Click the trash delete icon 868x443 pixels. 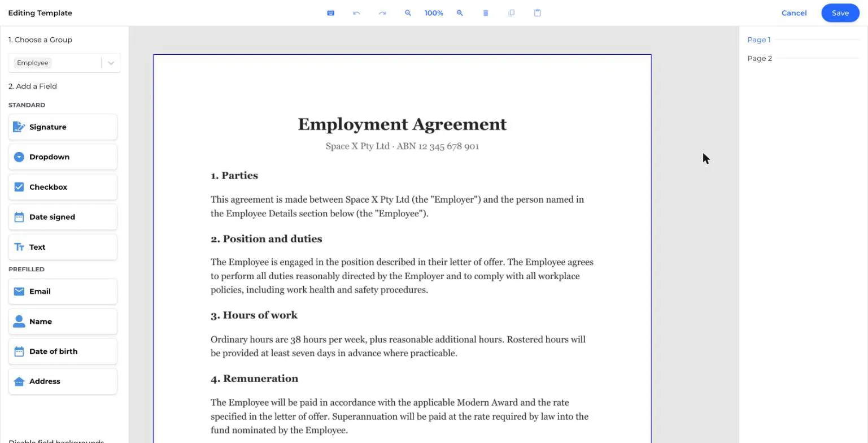[486, 13]
